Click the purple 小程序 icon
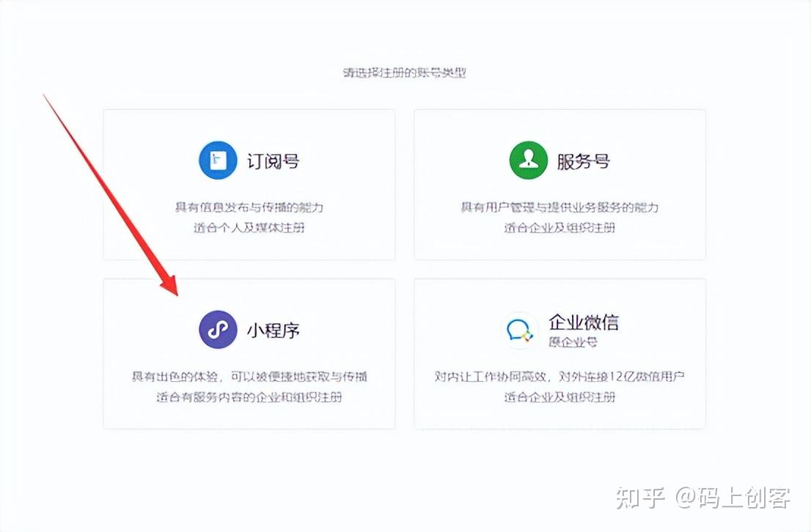Image resolution: width=811 pixels, height=532 pixels. [218, 329]
